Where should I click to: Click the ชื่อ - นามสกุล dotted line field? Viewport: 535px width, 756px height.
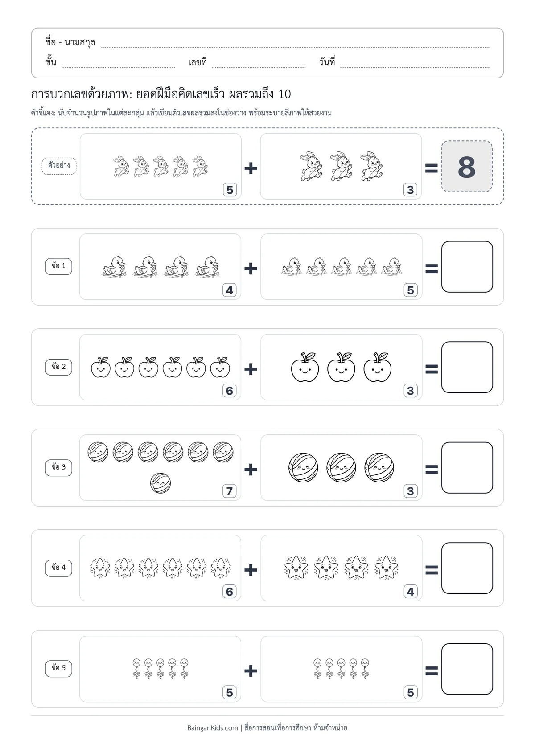tap(295, 45)
